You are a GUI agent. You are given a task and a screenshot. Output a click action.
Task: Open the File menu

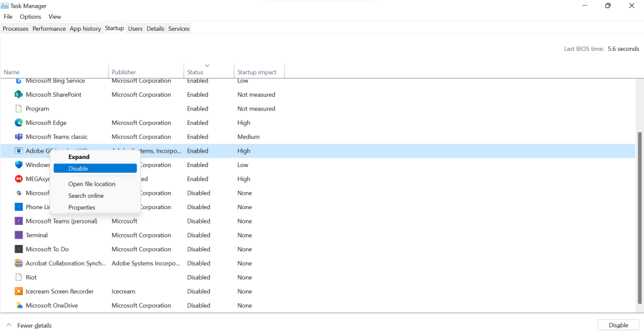8,17
